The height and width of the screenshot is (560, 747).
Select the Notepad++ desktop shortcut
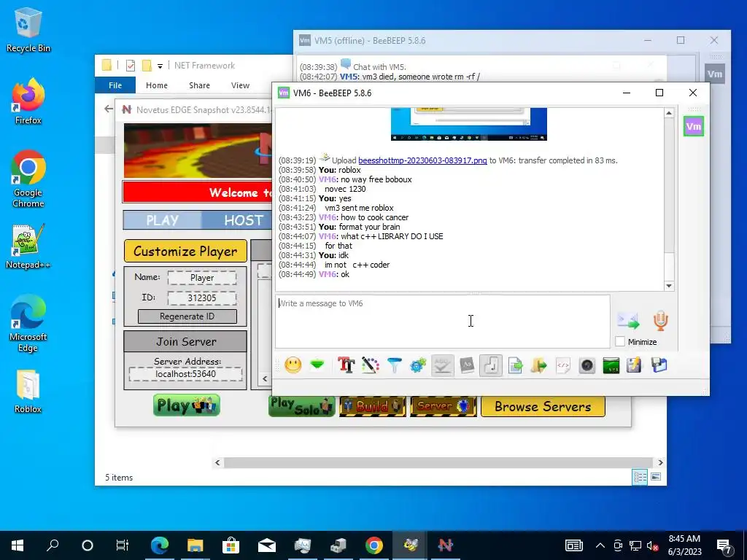coord(28,246)
